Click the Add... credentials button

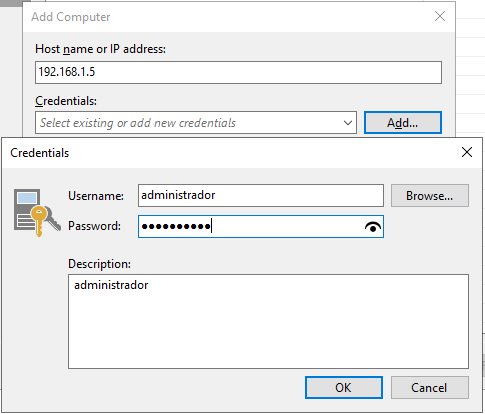tap(403, 123)
